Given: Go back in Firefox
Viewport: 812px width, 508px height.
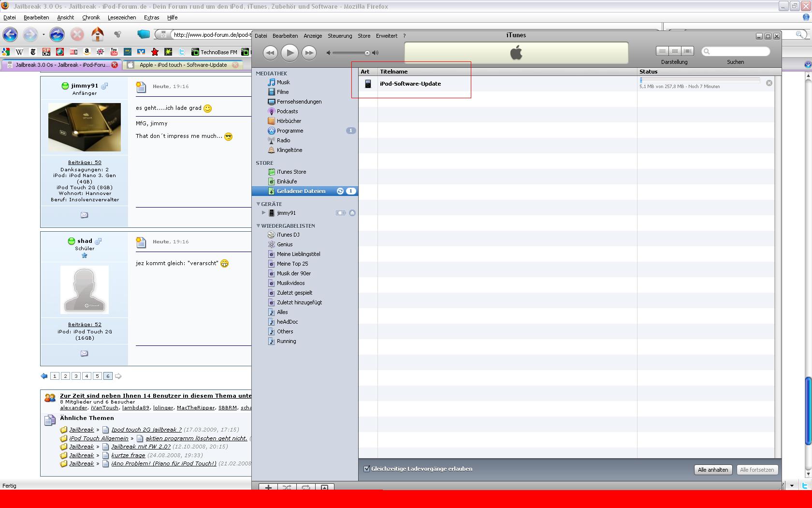Looking at the screenshot, I should (10, 34).
